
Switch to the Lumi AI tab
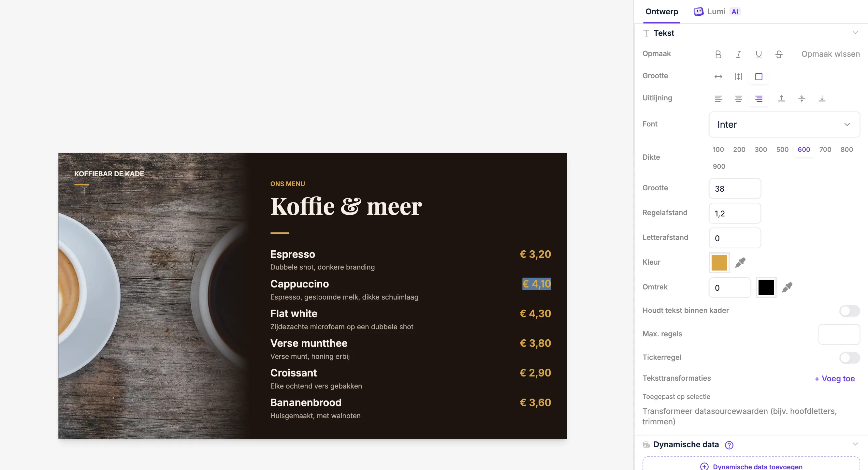click(x=717, y=11)
